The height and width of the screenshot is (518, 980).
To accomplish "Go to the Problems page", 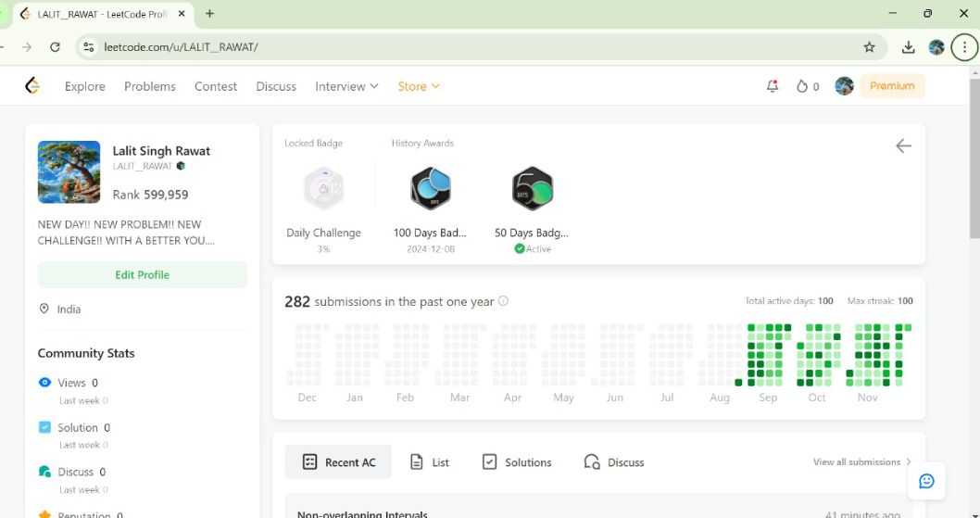I will pos(150,86).
